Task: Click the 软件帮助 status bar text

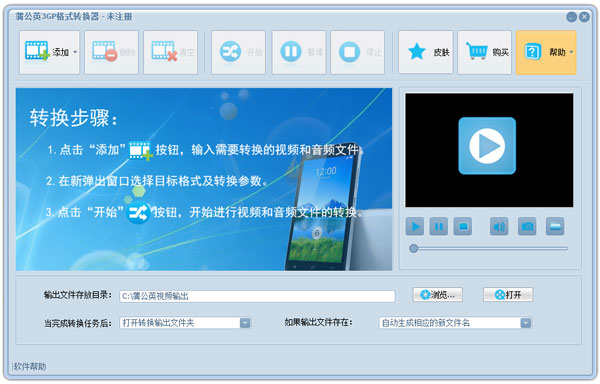Action: (30, 366)
